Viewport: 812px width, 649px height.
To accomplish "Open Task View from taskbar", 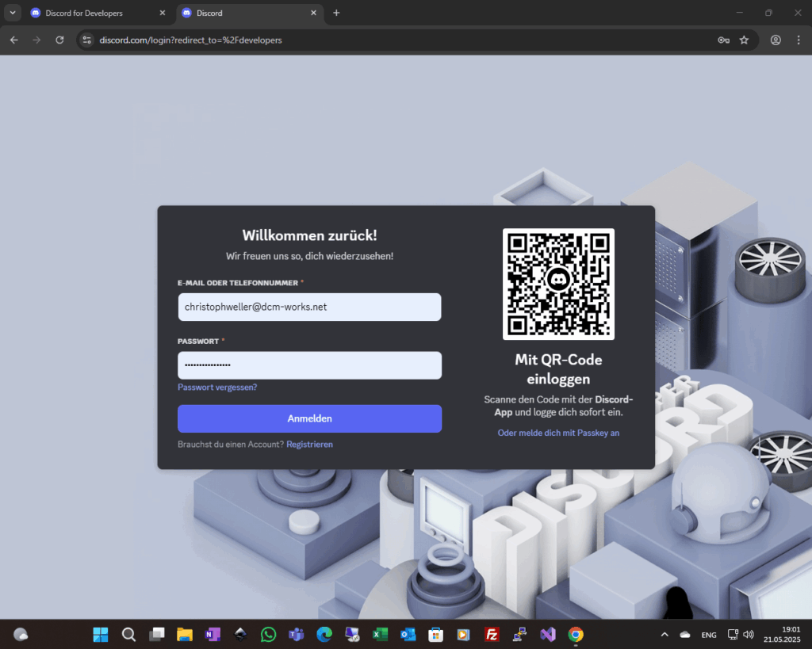I will (x=156, y=635).
